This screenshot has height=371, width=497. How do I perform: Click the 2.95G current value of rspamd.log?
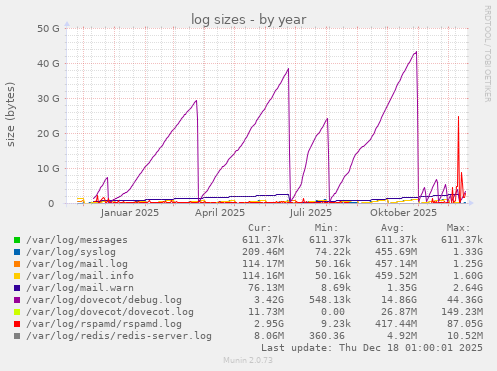pyautogui.click(x=269, y=324)
